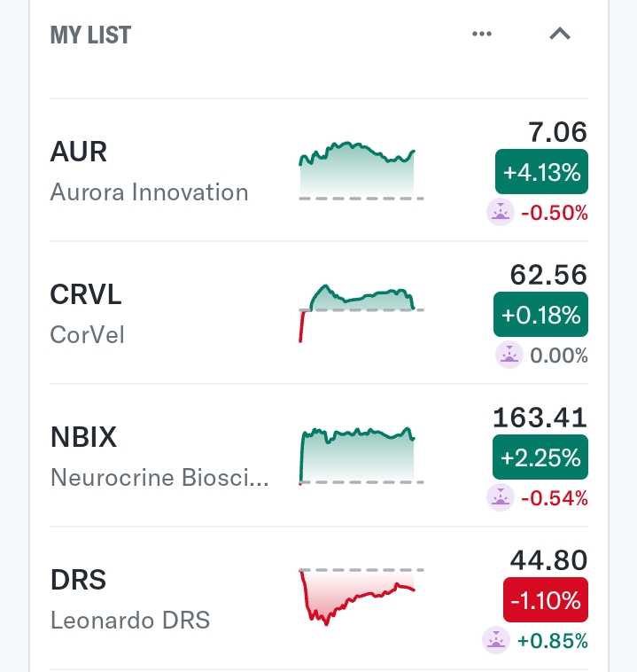637x672 pixels.
Task: Click the pre-market icon next to NBIX -0.54%
Action: pyautogui.click(x=500, y=497)
